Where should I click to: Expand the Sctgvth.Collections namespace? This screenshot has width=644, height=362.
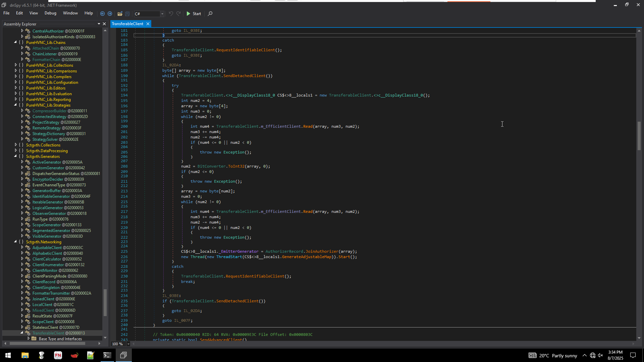[x=16, y=145]
